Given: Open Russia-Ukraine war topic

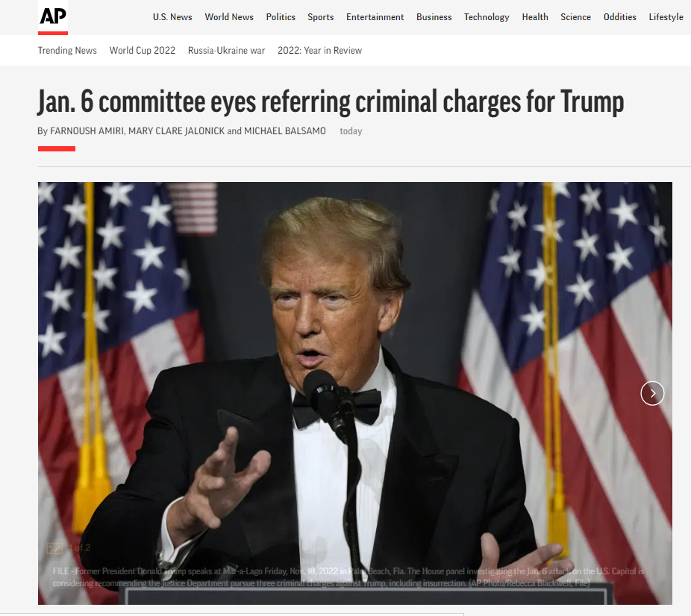Looking at the screenshot, I should [x=226, y=51].
